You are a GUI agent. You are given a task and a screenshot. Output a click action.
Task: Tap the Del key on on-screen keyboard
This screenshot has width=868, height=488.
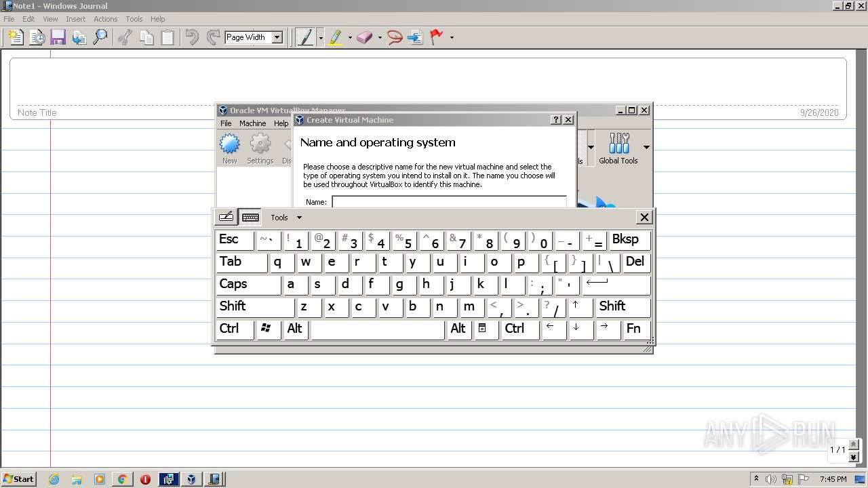(637, 262)
